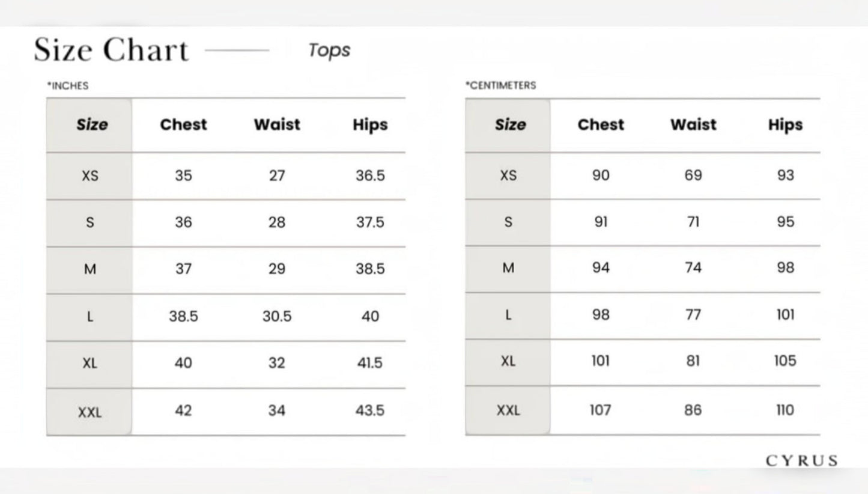Click the 38.5 chest value for size L

point(183,317)
